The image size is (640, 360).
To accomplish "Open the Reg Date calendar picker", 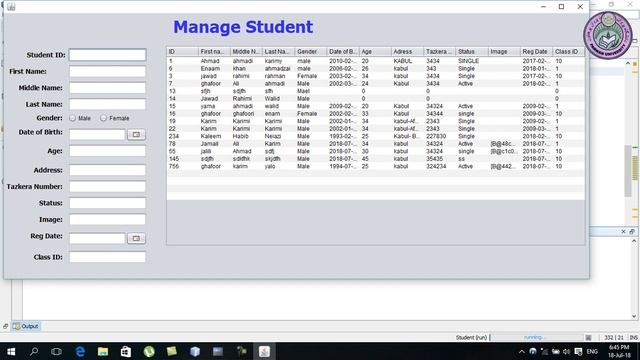I will (x=136, y=238).
